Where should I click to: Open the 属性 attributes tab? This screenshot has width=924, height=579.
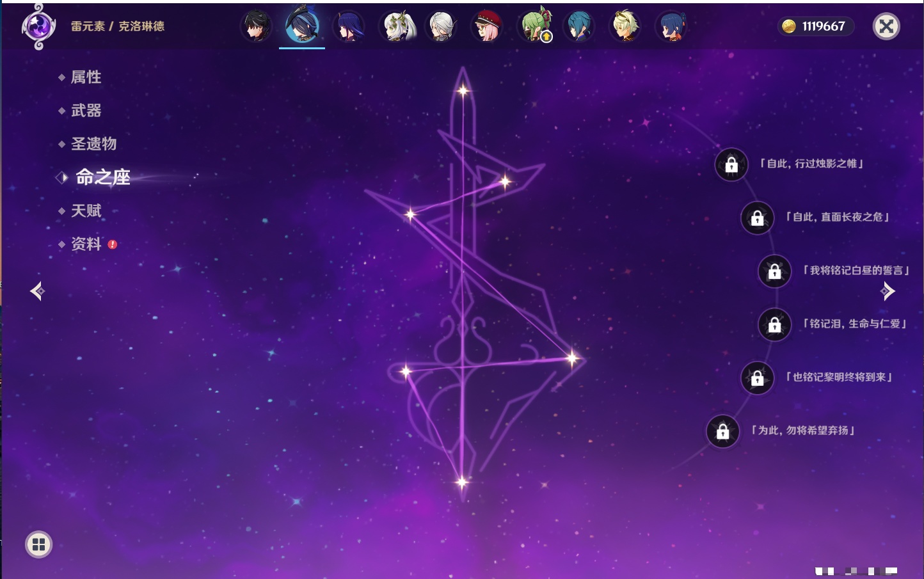pos(86,77)
